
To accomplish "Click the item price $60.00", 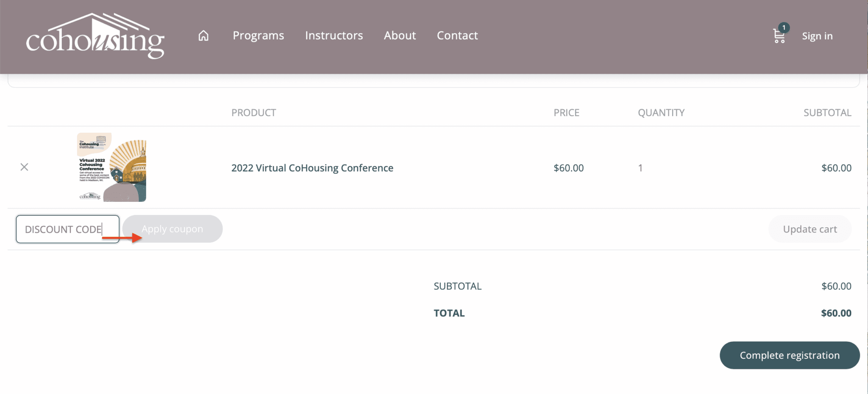I will point(568,168).
